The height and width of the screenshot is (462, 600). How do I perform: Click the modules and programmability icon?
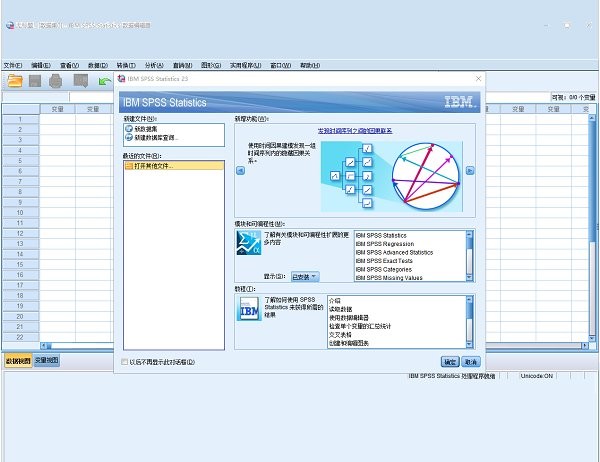click(x=248, y=244)
